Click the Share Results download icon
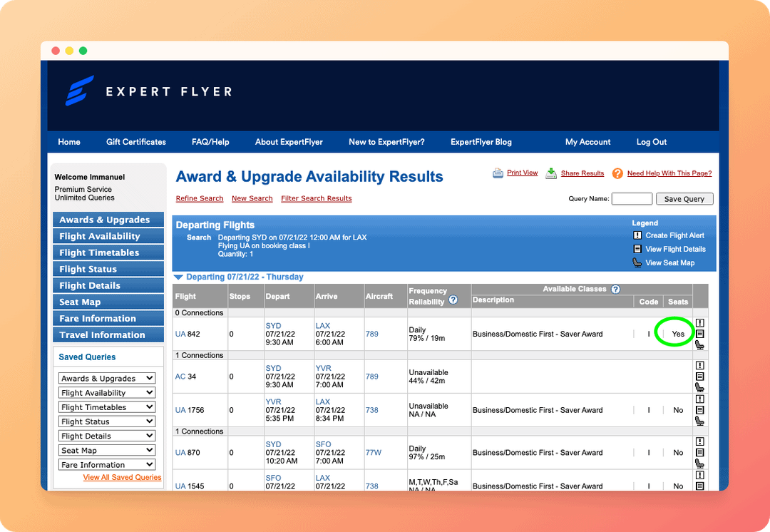 (x=550, y=173)
